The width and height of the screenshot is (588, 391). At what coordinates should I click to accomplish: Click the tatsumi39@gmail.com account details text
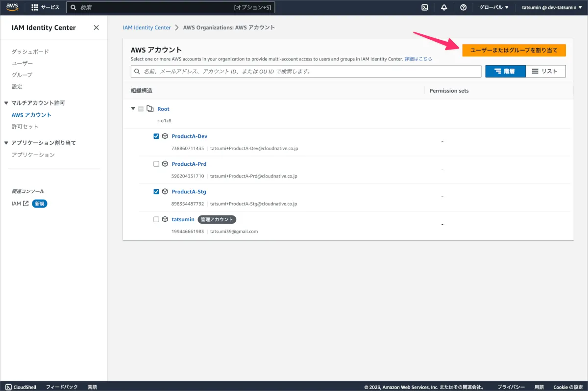tap(234, 231)
